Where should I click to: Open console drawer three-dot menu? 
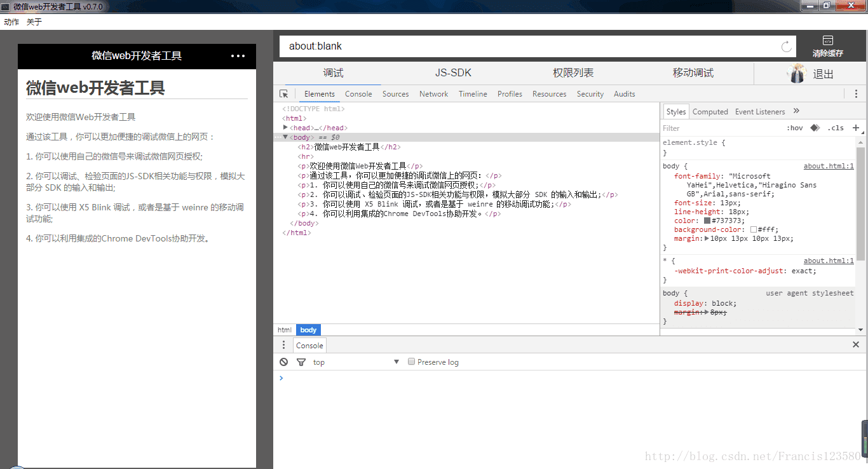click(x=283, y=345)
